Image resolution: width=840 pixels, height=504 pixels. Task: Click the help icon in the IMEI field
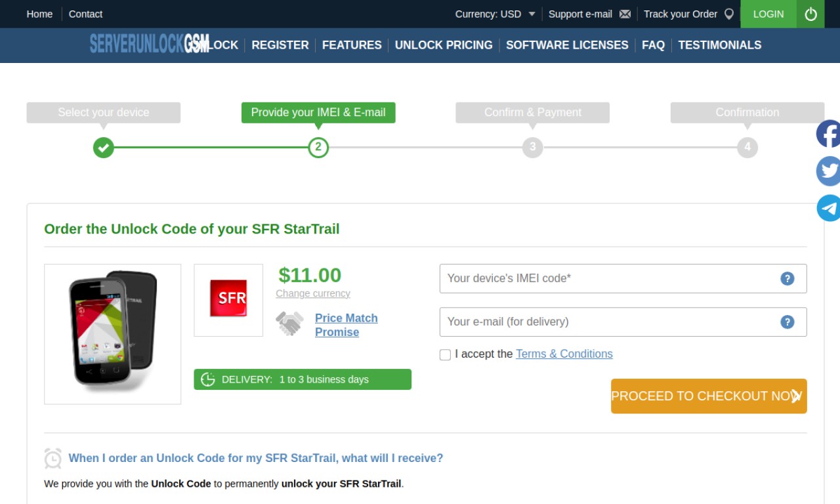pos(787,278)
